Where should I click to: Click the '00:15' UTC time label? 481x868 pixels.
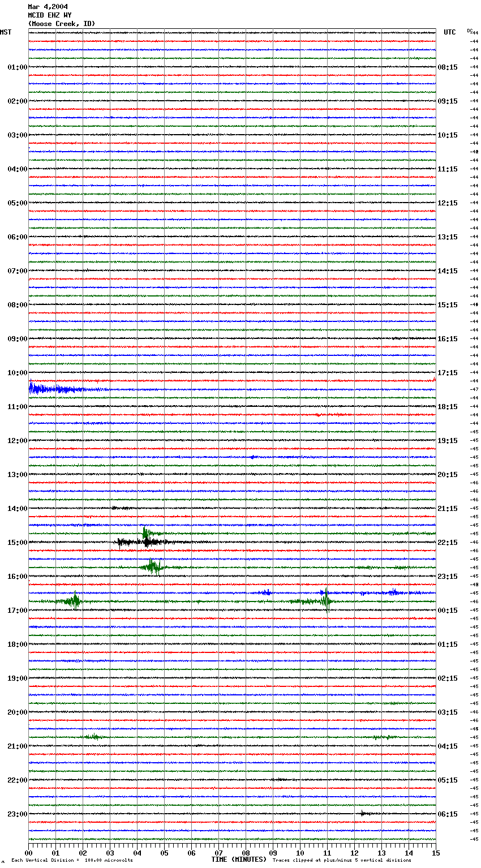(448, 611)
